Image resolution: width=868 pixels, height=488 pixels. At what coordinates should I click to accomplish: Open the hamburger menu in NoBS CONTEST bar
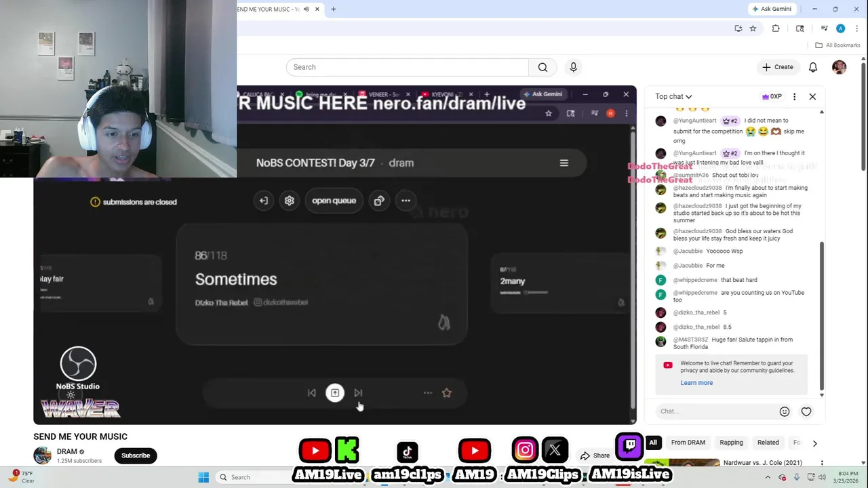point(564,163)
